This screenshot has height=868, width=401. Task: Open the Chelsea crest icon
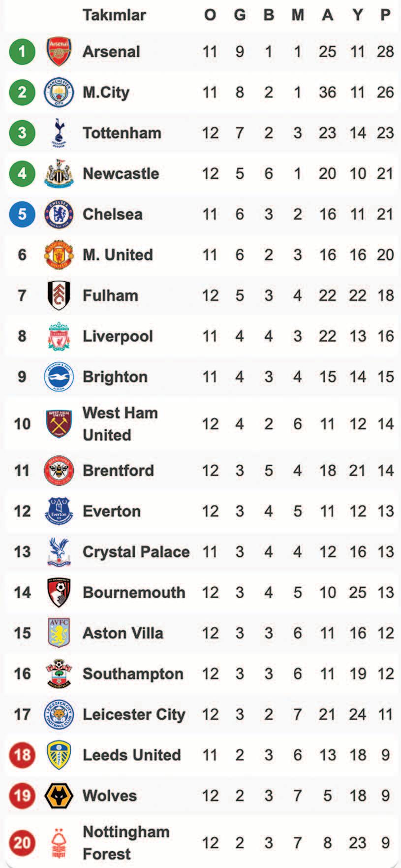(59, 214)
